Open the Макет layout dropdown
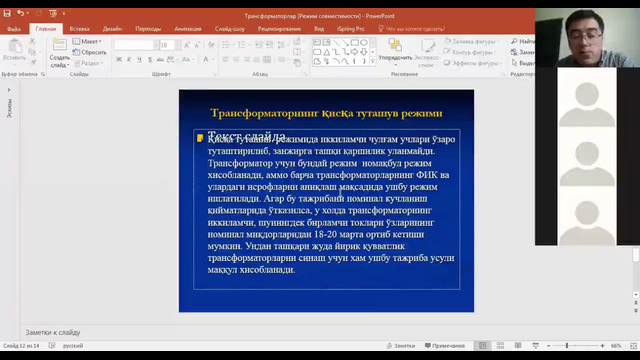 click(87, 41)
